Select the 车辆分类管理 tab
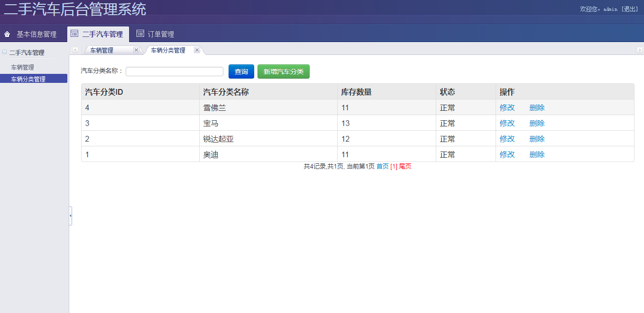 click(168, 50)
